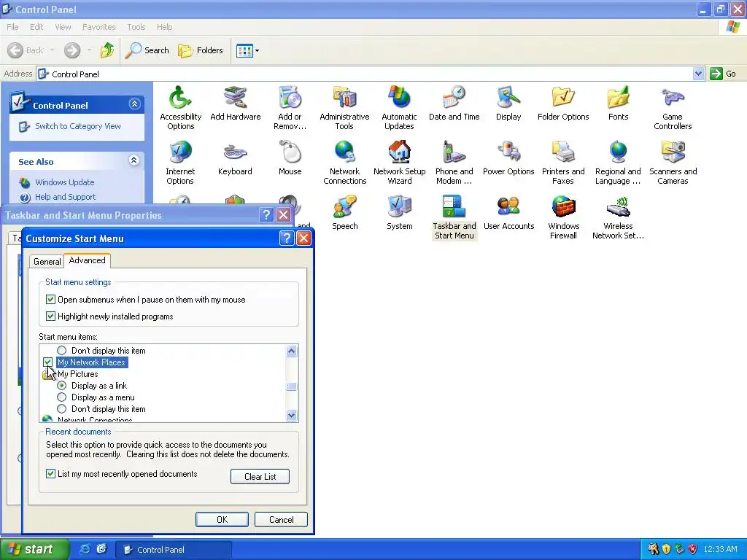Open Windows Firewall icon
Viewport: 747px width, 560px height.
(x=563, y=217)
